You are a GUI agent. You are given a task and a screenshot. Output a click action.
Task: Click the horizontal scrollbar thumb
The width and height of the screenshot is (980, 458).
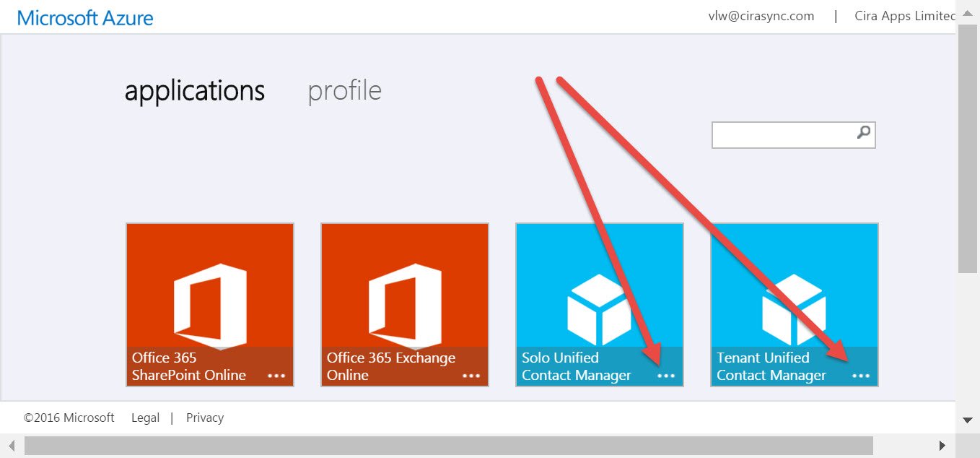point(449,446)
